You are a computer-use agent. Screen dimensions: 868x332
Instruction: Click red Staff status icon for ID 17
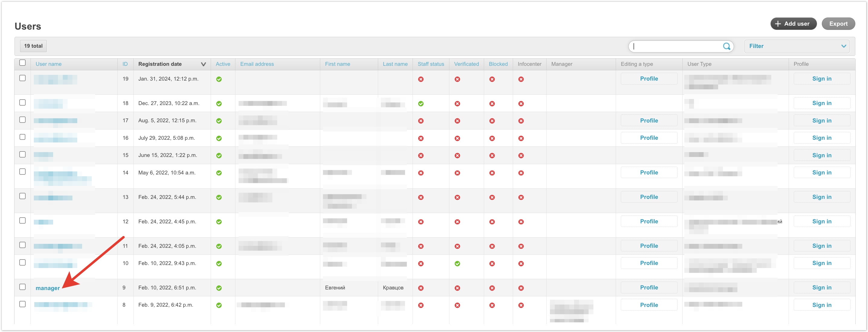[x=420, y=121]
